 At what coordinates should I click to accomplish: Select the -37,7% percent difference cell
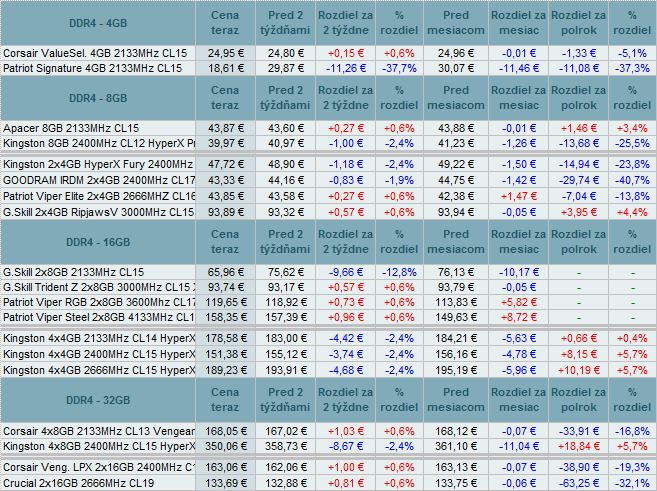pos(399,68)
